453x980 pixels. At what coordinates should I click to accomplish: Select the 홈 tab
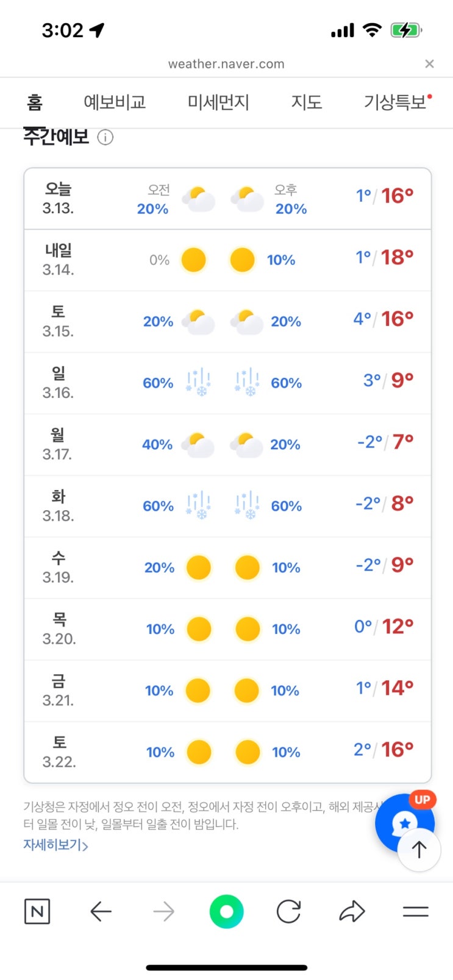click(x=35, y=102)
